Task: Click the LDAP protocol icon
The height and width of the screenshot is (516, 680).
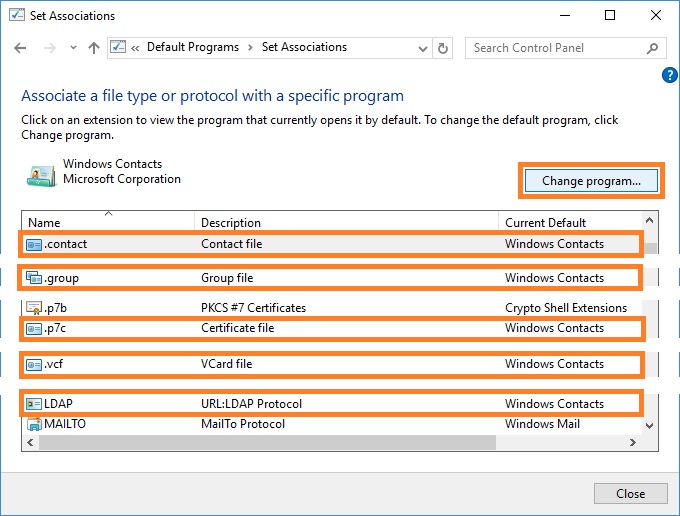Action: 34,404
